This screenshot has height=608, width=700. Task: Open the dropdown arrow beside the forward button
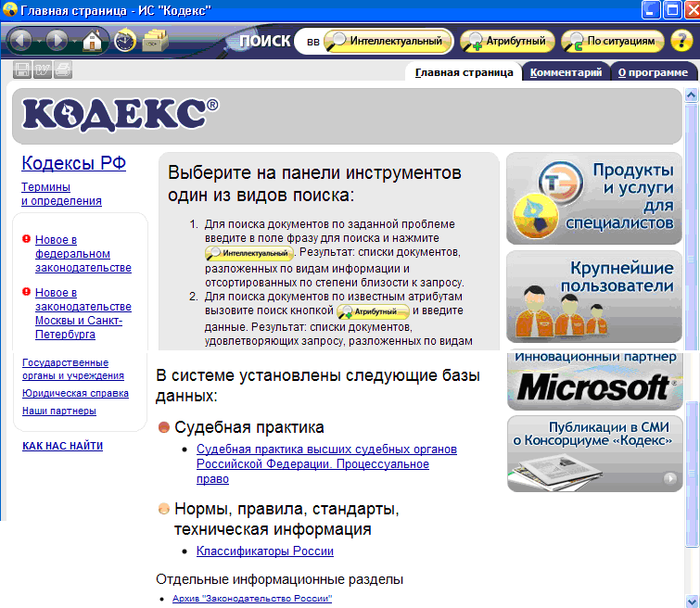[74, 41]
